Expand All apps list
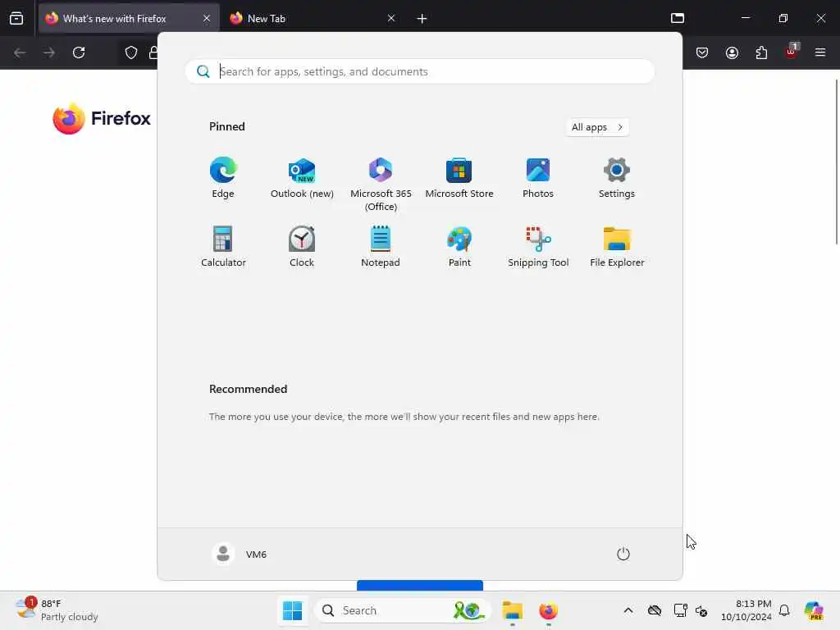This screenshot has height=630, width=840. [x=597, y=127]
